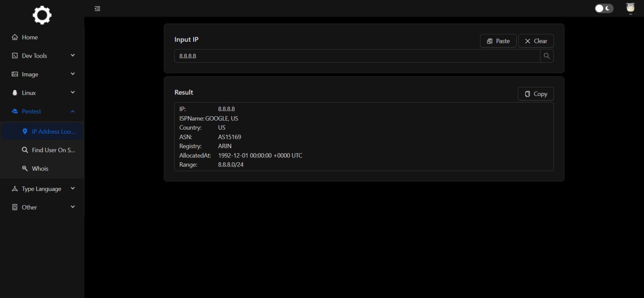Open Find User On Site

tap(48, 150)
